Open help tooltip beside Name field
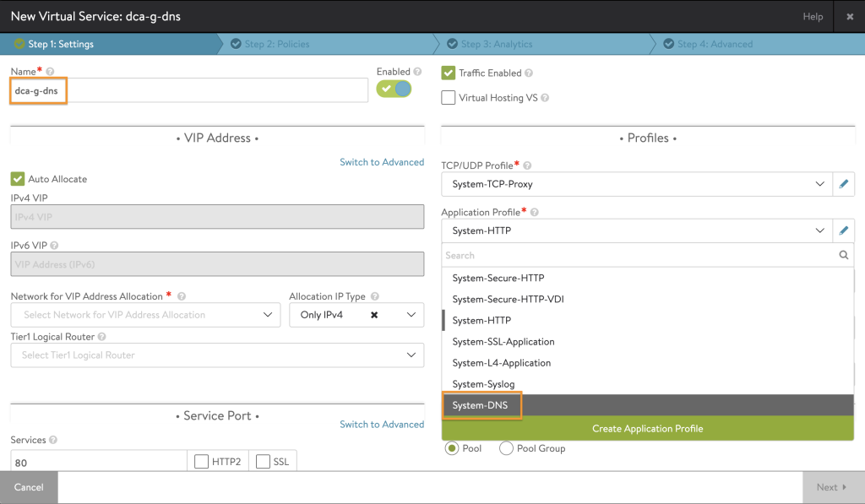The image size is (865, 504). pos(50,72)
